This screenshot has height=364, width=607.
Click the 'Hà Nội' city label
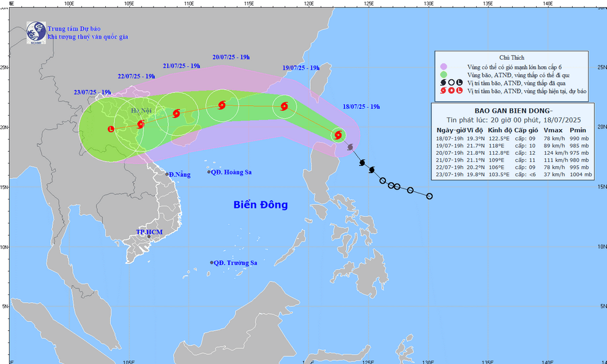pyautogui.click(x=141, y=111)
